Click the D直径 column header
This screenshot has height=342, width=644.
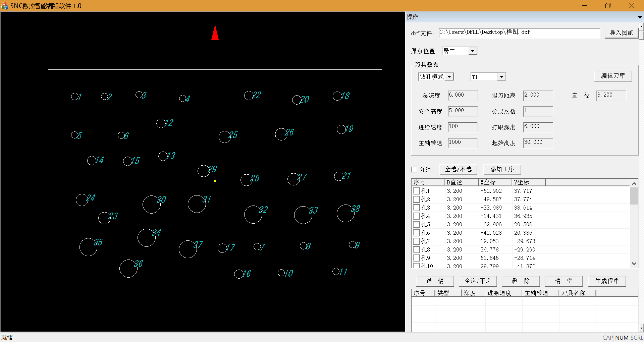pyautogui.click(x=462, y=182)
